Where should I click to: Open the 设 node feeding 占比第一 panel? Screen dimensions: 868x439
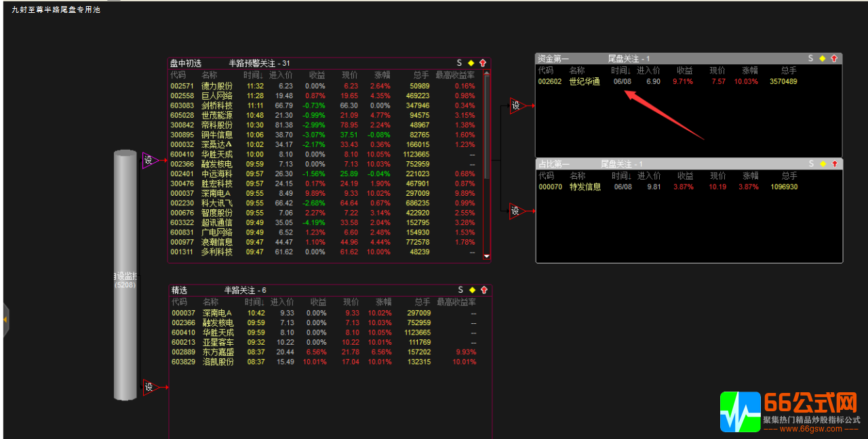click(x=516, y=211)
